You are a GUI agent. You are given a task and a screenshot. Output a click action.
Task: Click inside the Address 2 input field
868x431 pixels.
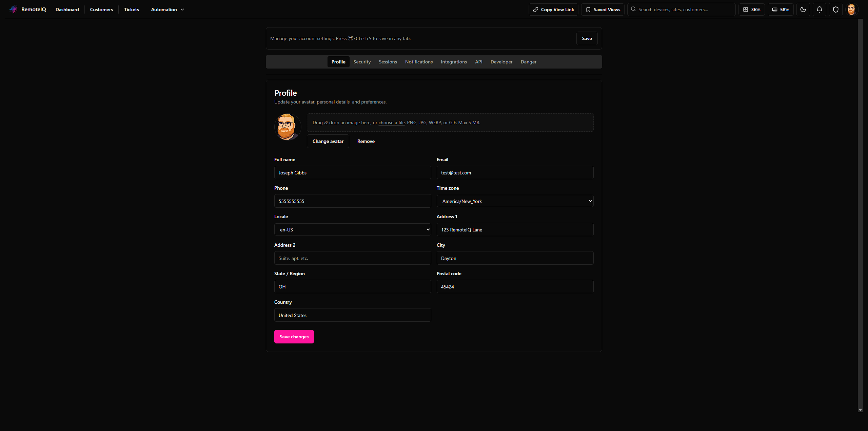(x=352, y=258)
